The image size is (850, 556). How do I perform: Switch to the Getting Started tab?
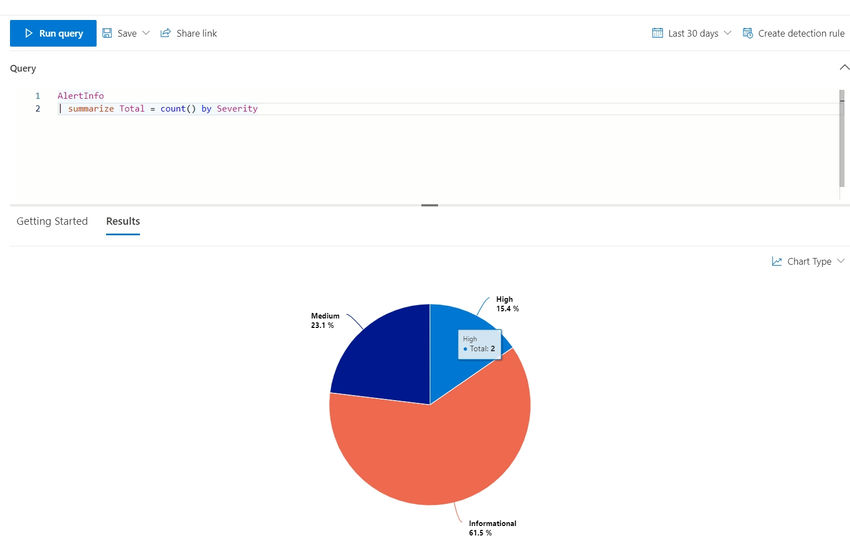click(52, 221)
